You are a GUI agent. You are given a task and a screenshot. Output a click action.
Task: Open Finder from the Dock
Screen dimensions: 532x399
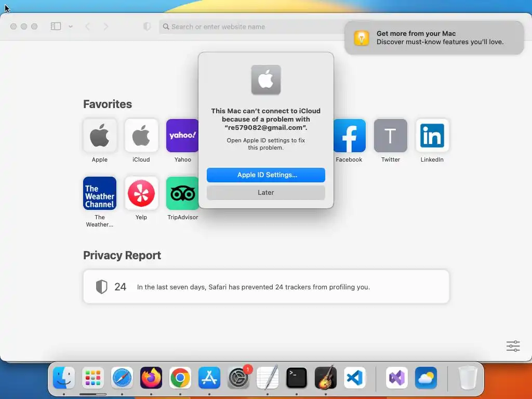point(64,378)
